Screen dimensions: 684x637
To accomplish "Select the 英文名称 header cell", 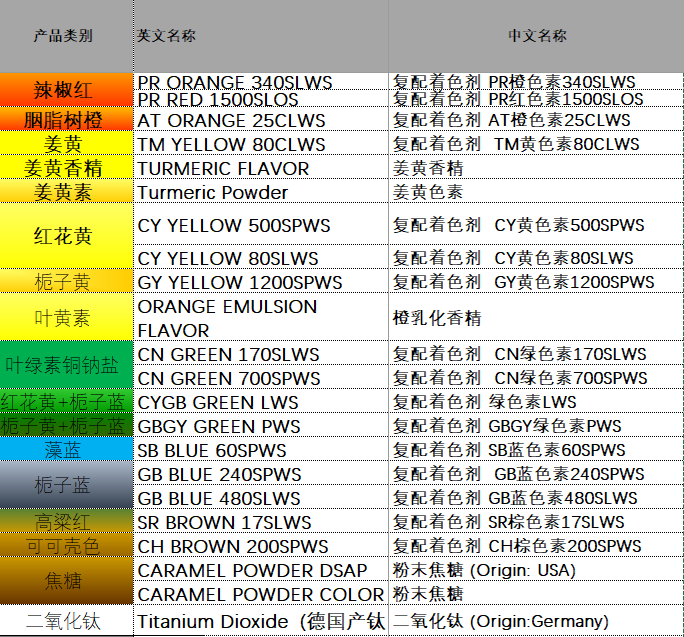I will (x=261, y=36).
